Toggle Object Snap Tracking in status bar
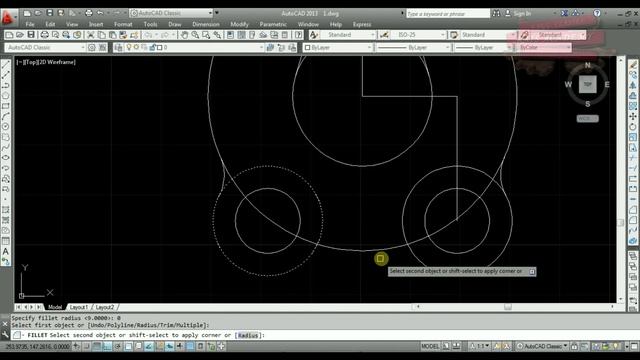Screen dimensions: 640x360 tap(149, 347)
